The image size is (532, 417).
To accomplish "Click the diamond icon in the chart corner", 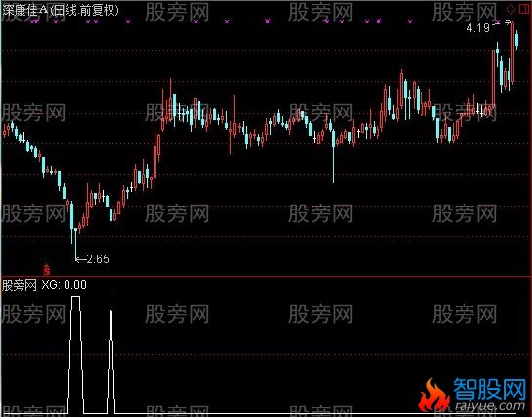I will pyautogui.click(x=510, y=9).
